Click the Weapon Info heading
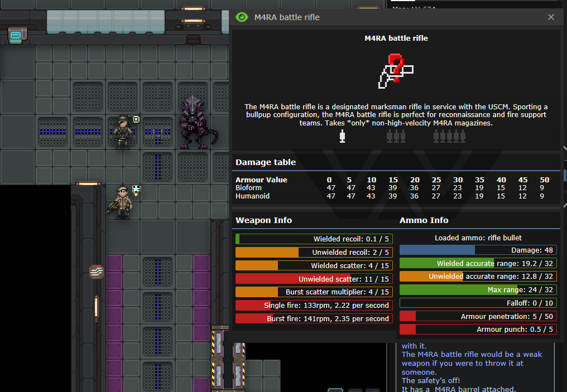 click(263, 220)
